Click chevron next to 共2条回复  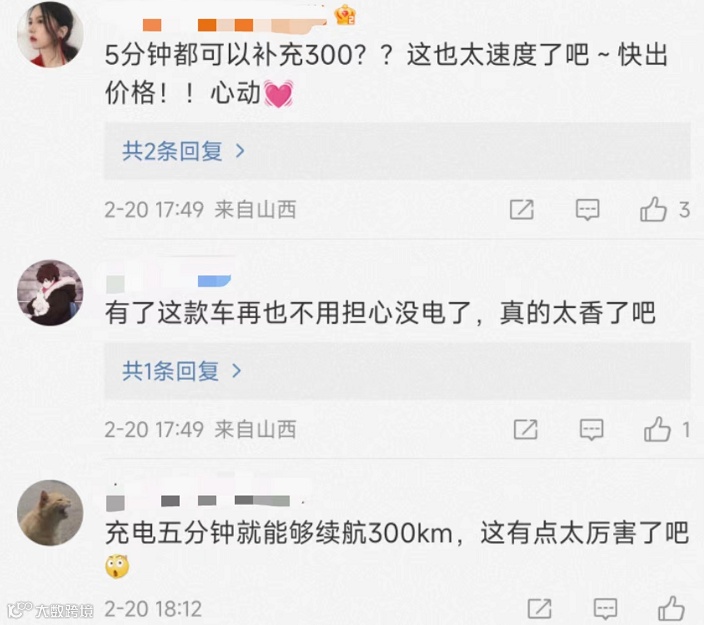(x=240, y=151)
